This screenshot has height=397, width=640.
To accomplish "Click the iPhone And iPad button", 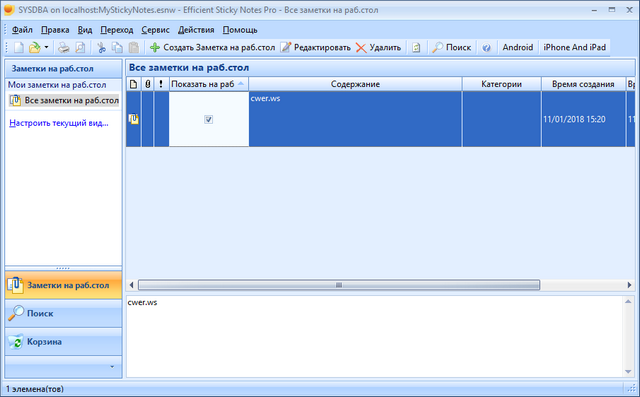I will 574,48.
